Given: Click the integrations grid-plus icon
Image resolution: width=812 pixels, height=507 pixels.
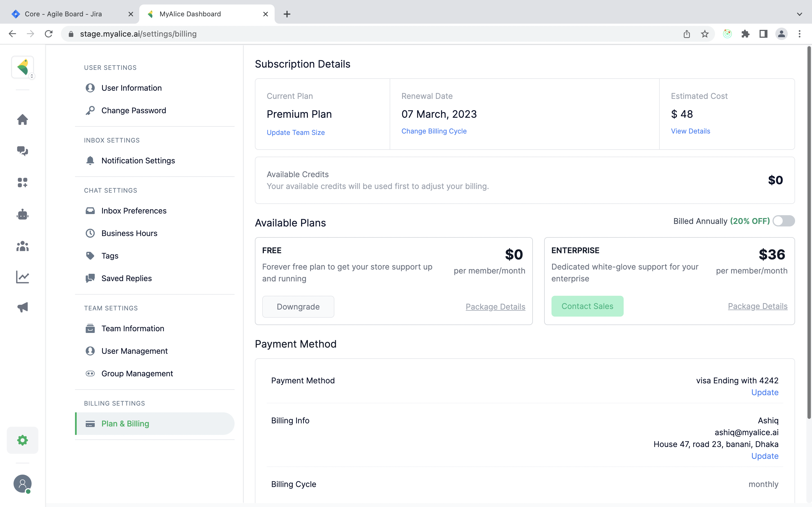Looking at the screenshot, I should point(23,183).
